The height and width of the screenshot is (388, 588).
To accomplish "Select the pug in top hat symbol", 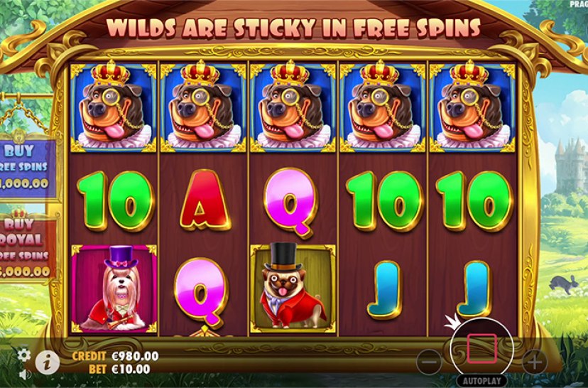I will point(293,288).
